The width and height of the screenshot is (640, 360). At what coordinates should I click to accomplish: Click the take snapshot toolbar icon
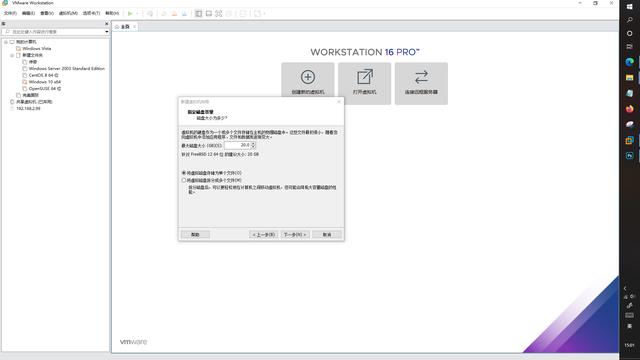tap(164, 13)
